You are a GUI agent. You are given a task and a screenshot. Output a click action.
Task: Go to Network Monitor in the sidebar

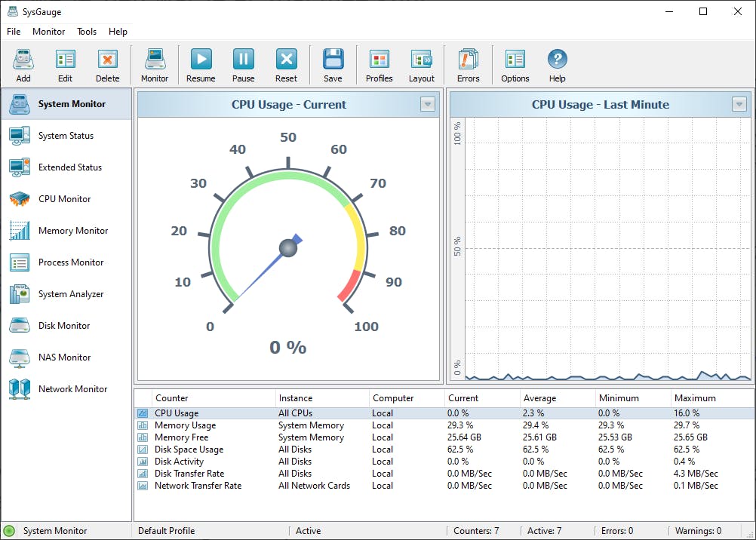[x=72, y=389]
